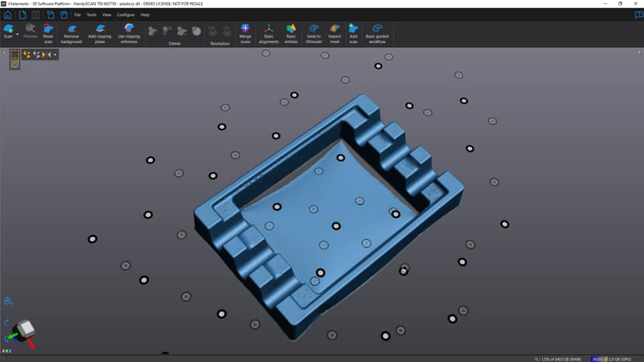Toggle Use clipping reference

[129, 34]
